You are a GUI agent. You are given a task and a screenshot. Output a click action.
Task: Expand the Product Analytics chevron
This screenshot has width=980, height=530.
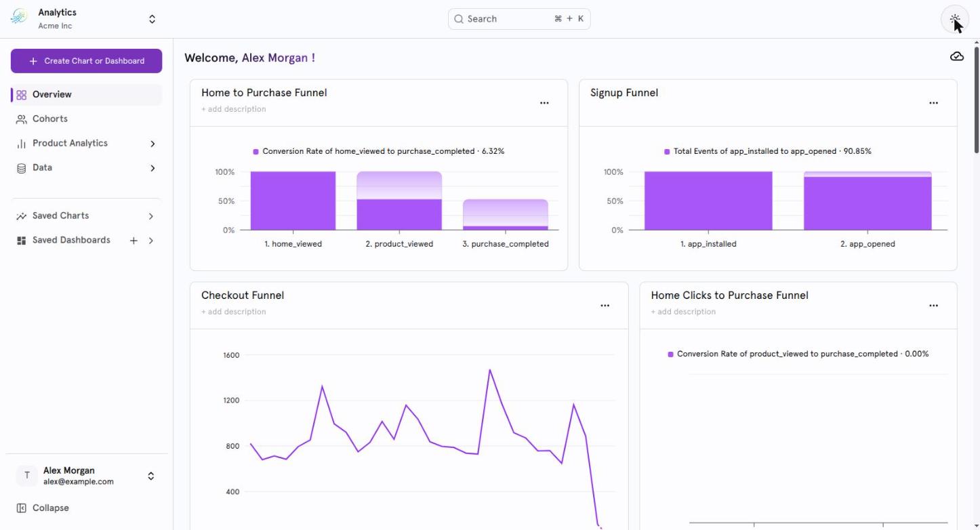point(152,144)
